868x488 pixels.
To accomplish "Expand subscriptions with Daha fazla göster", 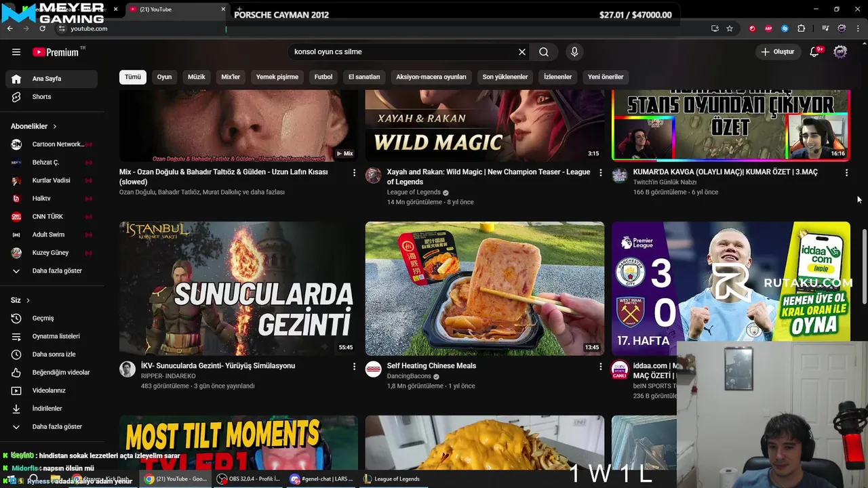I will 52,271.
